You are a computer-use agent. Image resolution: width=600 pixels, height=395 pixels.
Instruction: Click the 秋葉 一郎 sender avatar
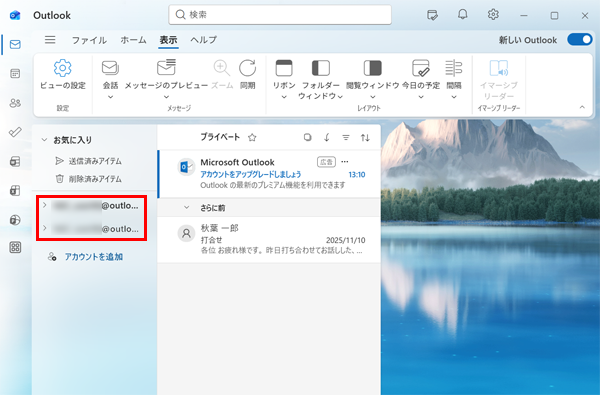point(186,233)
